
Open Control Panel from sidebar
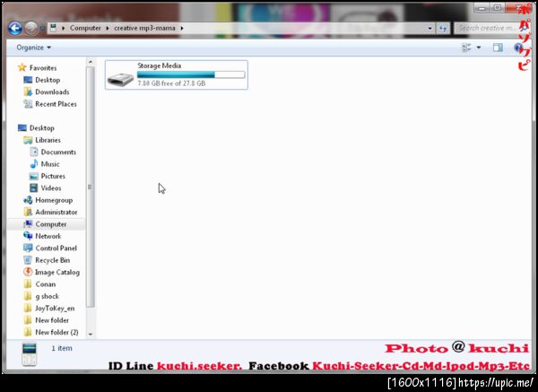coord(50,248)
